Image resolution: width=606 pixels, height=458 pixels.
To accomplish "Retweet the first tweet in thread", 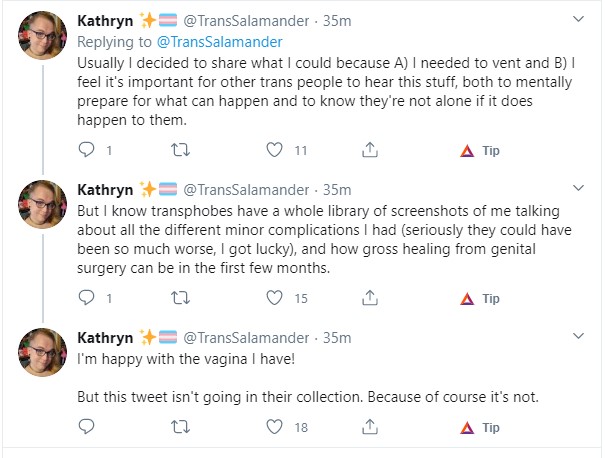I will pos(180,150).
